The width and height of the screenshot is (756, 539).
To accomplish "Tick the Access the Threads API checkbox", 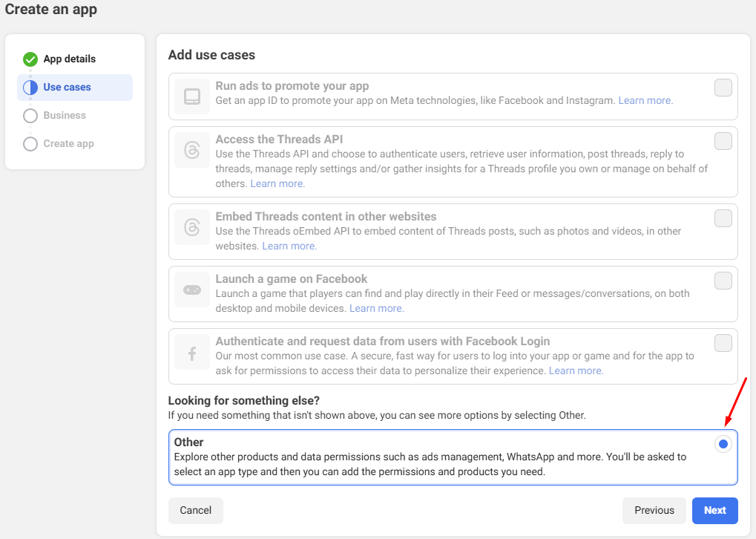I will (x=723, y=141).
